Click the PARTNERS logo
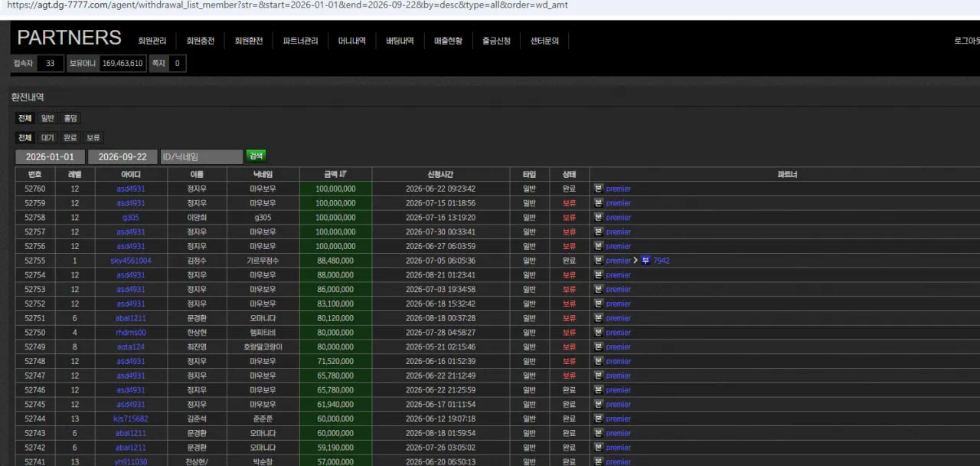This screenshot has width=980, height=466. tap(69, 38)
